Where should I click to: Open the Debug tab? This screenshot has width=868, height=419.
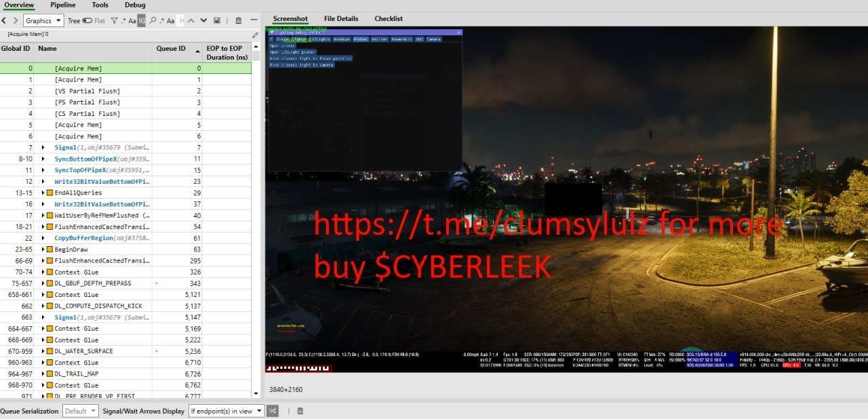tap(135, 5)
